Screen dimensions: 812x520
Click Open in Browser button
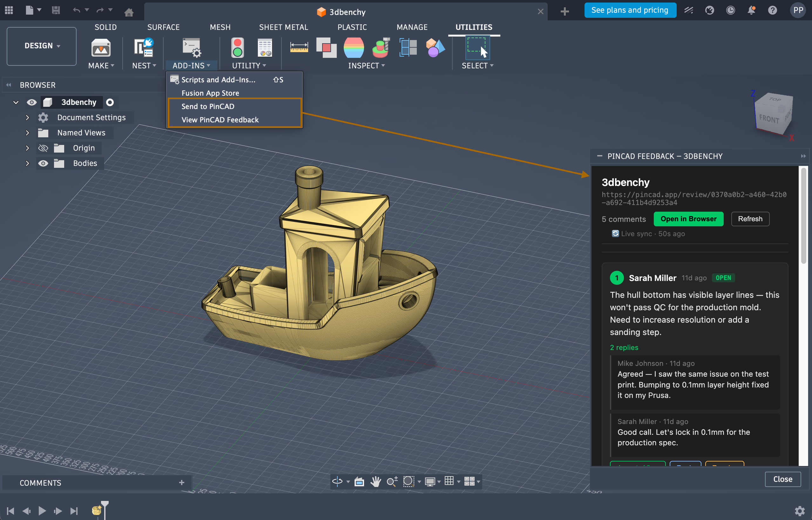pos(688,219)
